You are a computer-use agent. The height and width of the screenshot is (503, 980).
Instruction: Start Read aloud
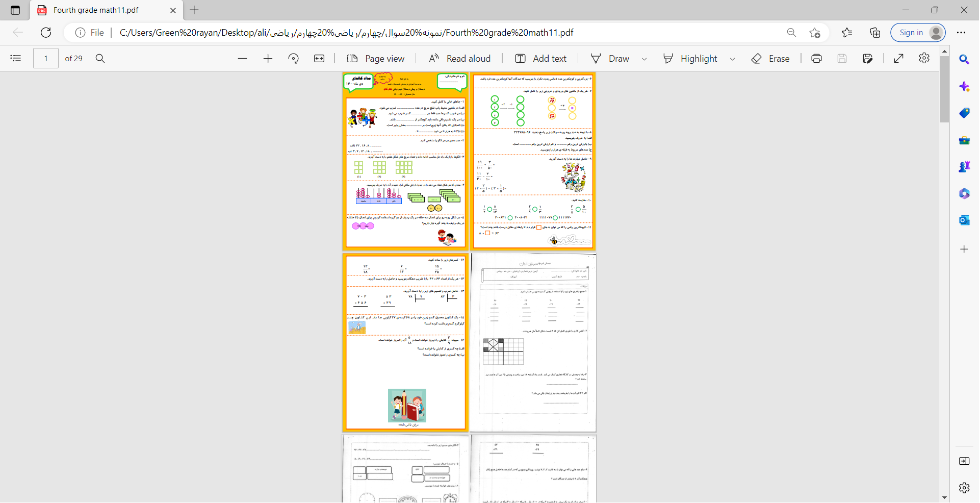[459, 59]
